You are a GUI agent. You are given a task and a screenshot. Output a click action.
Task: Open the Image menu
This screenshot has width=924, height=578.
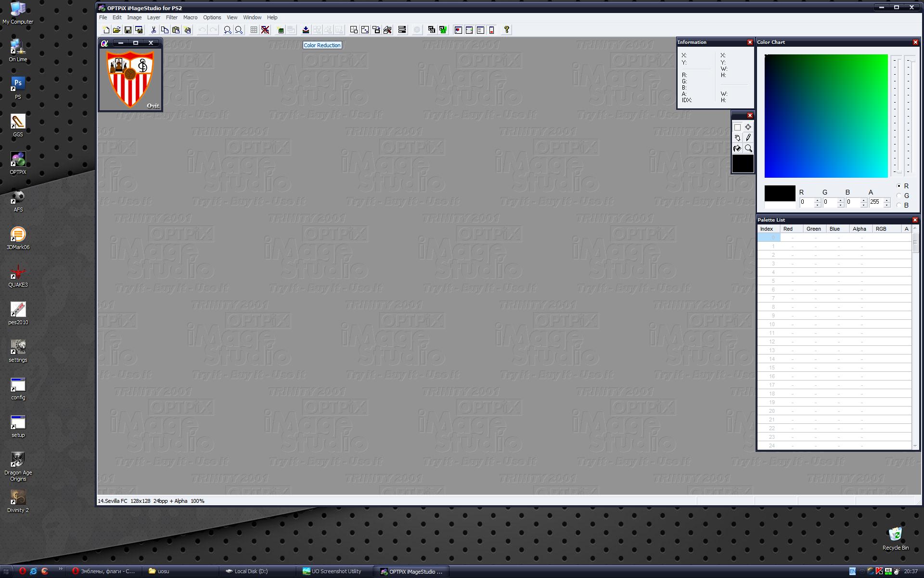pos(134,17)
